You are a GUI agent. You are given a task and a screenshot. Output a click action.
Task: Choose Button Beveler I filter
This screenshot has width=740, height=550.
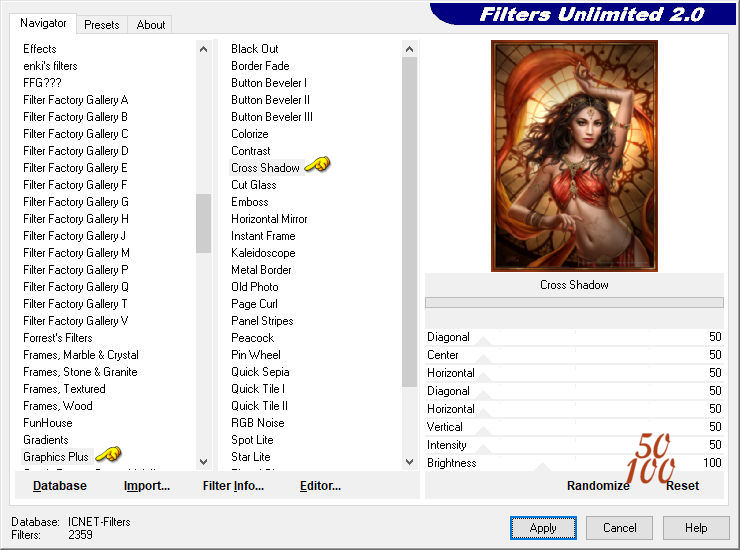coord(269,83)
